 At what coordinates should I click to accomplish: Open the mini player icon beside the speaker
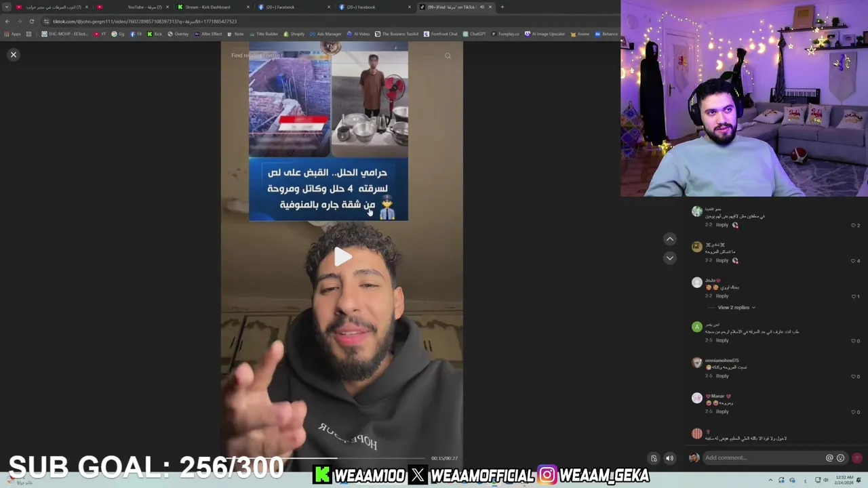click(x=654, y=458)
